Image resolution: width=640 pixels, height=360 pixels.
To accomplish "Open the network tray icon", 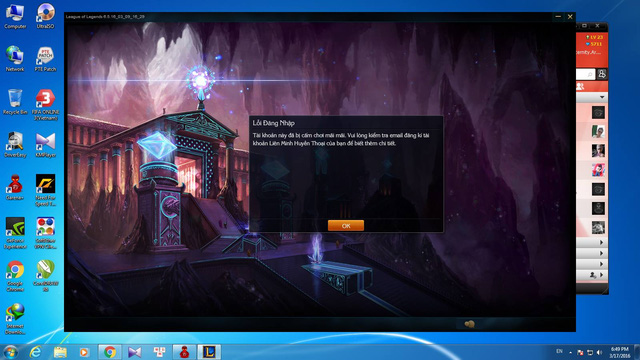I will (x=590, y=352).
